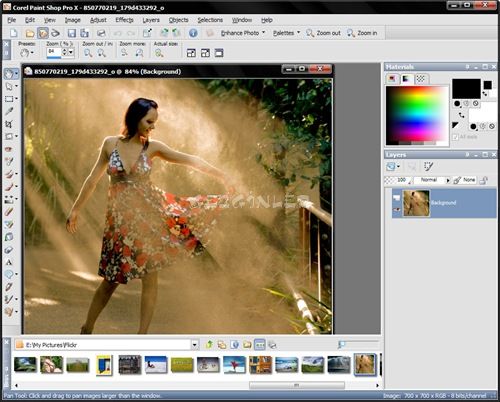
Task: Select the rectangular Selection tool
Action: [x=9, y=99]
